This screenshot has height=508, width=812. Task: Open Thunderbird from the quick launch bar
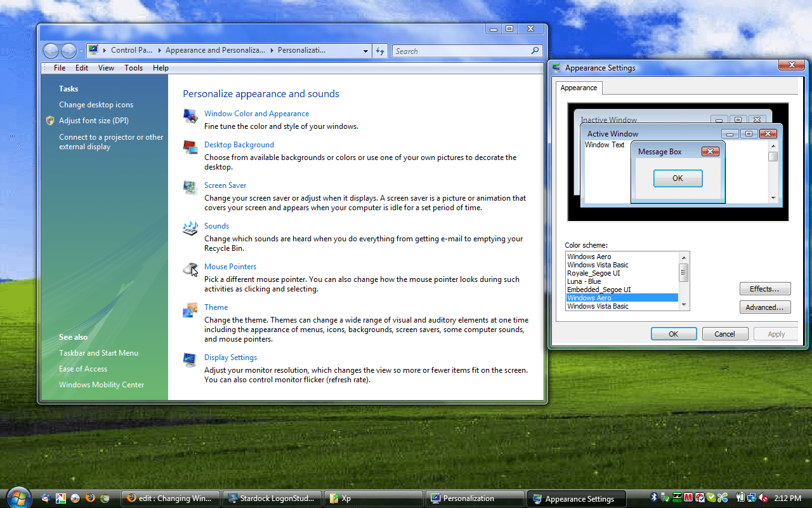tap(46, 498)
